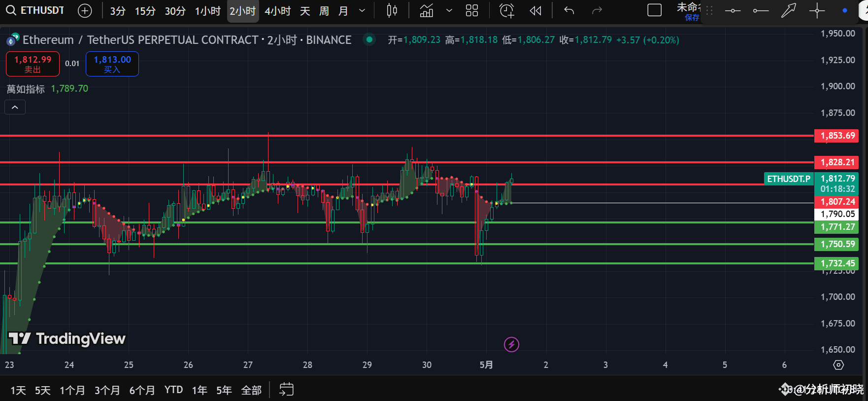Add a symbol to compare via plus icon
Viewport: 868px width, 401px height.
pos(85,10)
